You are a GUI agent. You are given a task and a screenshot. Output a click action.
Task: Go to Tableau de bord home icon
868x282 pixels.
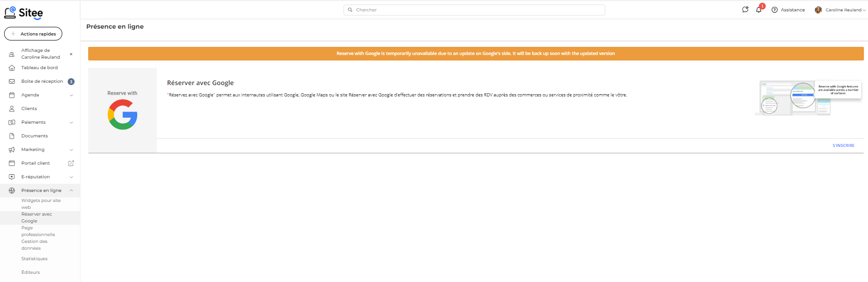12,68
